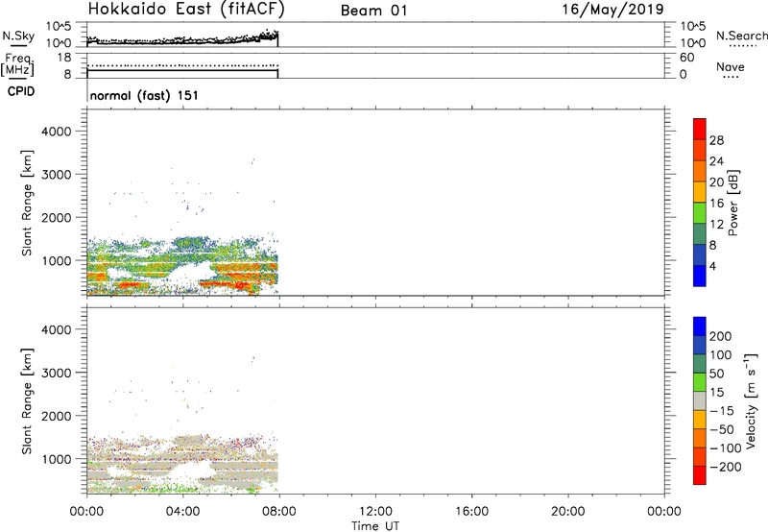The height and width of the screenshot is (532, 768).
Task: Click power colorbar value '16'
Action: click(716, 204)
